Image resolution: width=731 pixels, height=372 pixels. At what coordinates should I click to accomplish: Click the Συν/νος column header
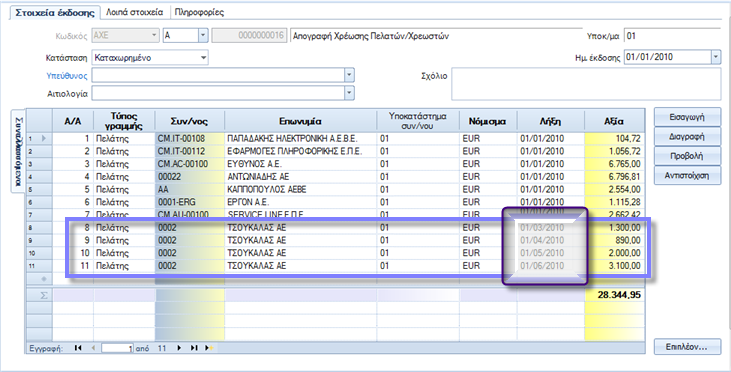pyautogui.click(x=189, y=121)
